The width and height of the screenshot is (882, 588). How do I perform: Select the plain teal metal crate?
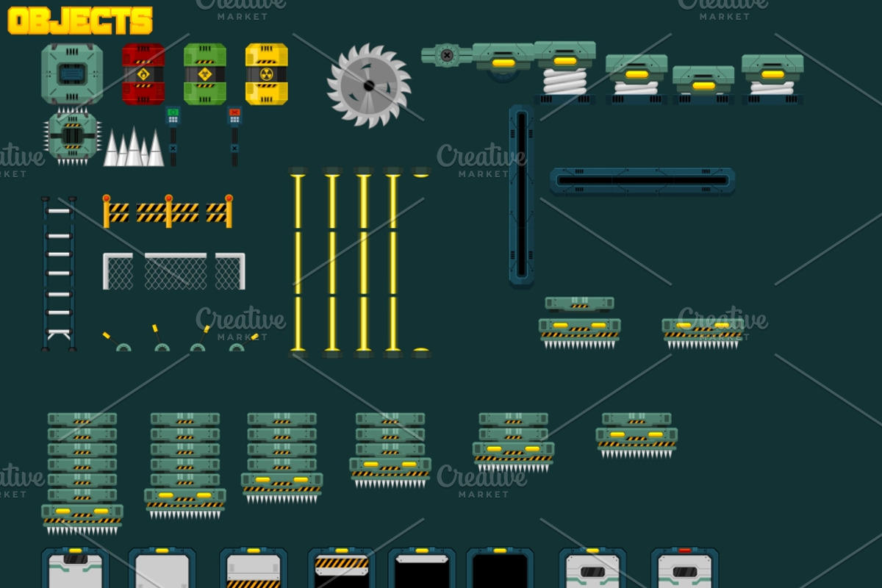coord(72,73)
